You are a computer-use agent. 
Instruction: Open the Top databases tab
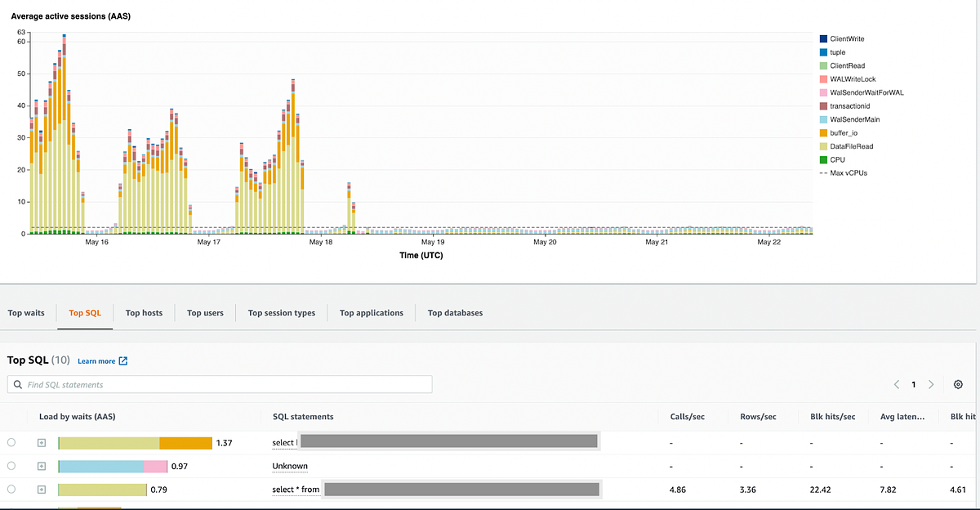(x=455, y=312)
